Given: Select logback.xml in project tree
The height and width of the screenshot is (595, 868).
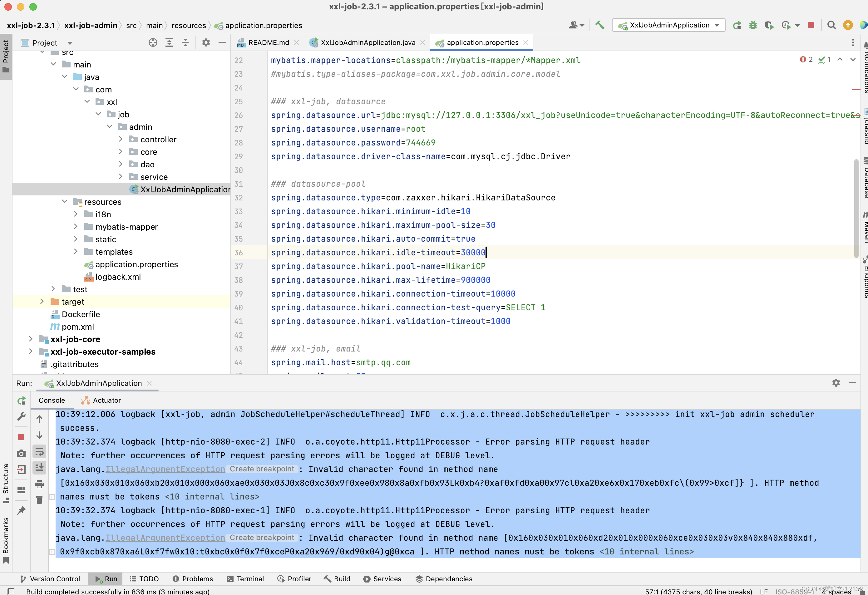Looking at the screenshot, I should (x=118, y=277).
